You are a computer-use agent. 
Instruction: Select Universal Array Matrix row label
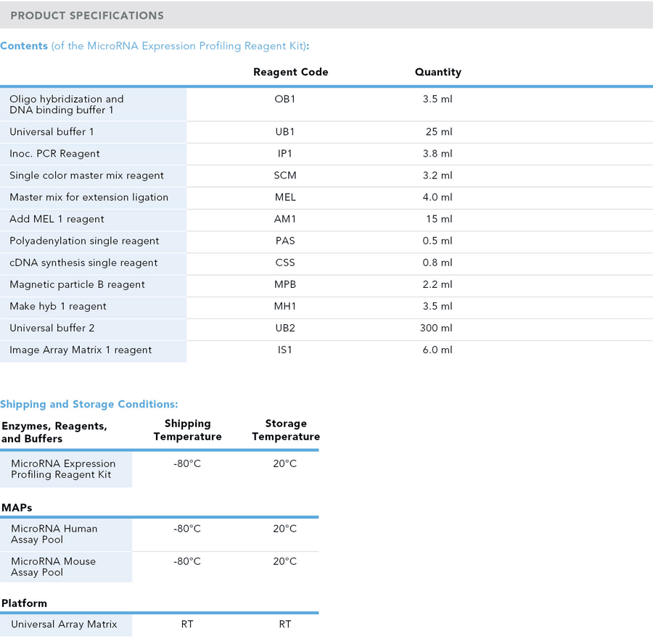(64, 624)
